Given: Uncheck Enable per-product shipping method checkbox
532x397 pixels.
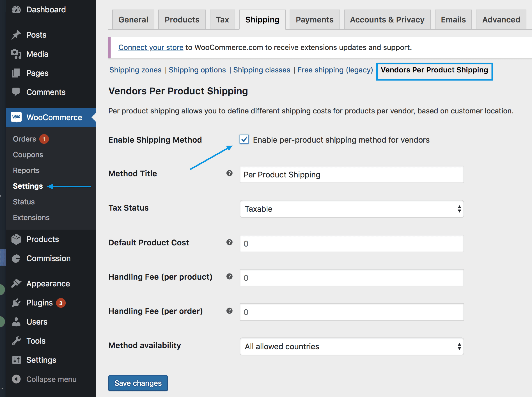Looking at the screenshot, I should point(244,140).
